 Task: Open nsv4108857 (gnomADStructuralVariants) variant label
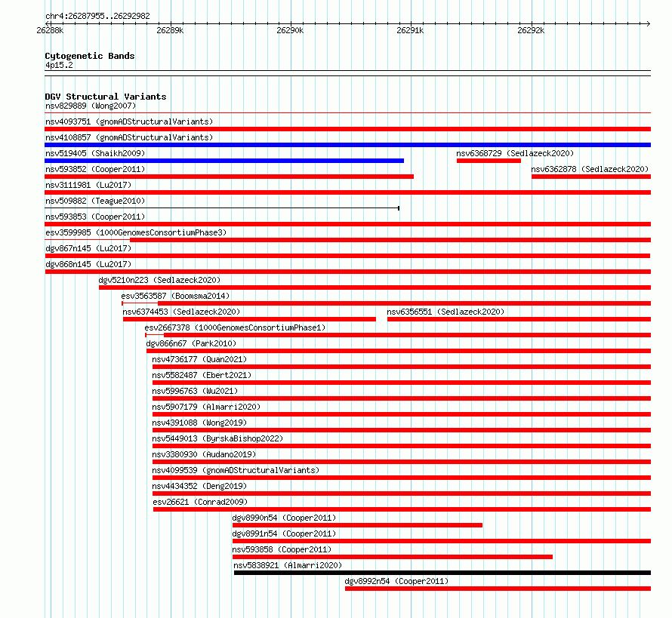coord(129,137)
